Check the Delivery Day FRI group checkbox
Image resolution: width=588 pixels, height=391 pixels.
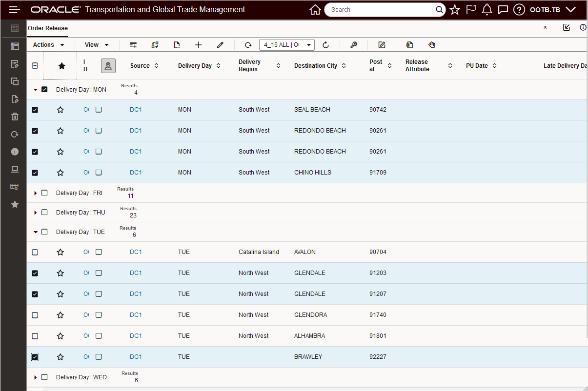(44, 193)
